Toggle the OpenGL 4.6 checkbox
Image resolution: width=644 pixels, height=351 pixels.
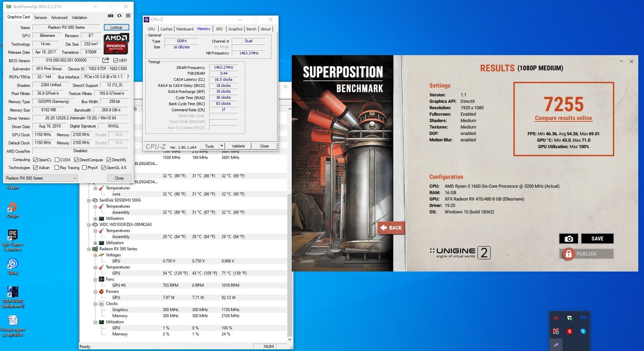coord(103,167)
